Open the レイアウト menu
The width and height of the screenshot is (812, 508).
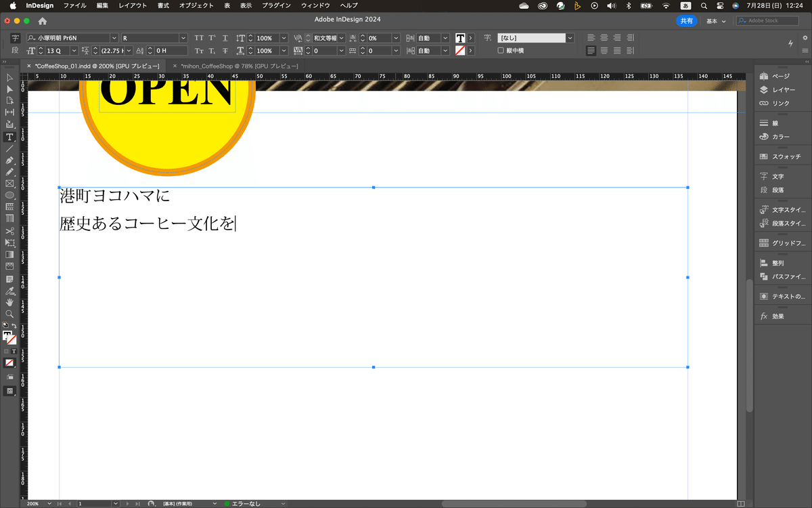click(x=133, y=5)
